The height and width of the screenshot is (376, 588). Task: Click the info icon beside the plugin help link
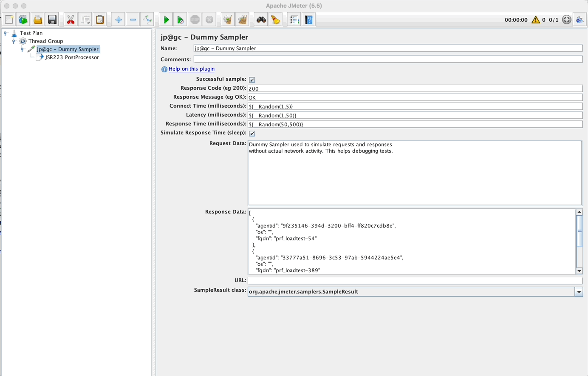[x=164, y=69]
